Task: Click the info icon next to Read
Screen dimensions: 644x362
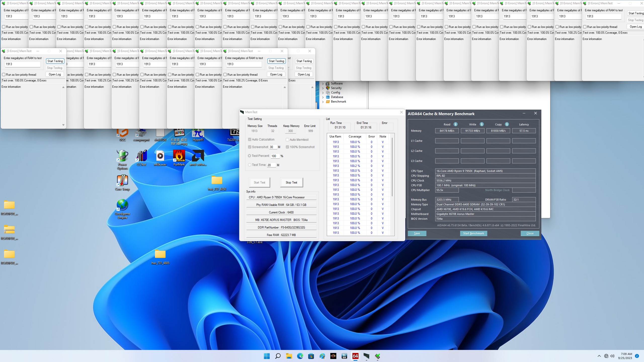Action: 456,124
